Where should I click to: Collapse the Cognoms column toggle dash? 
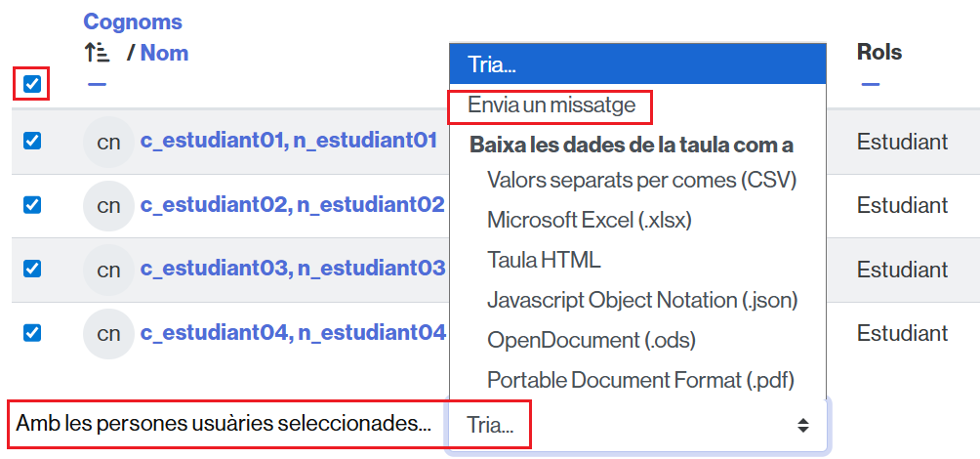pyautogui.click(x=96, y=84)
